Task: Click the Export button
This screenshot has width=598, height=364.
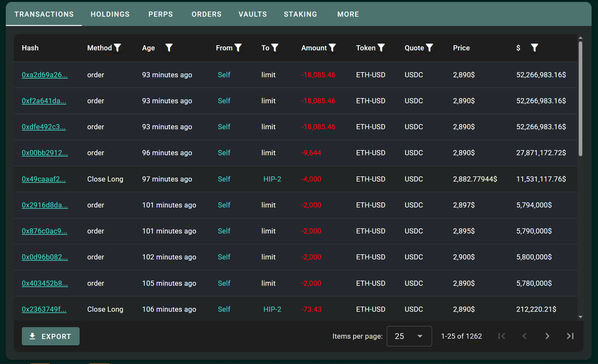Action: tap(51, 336)
